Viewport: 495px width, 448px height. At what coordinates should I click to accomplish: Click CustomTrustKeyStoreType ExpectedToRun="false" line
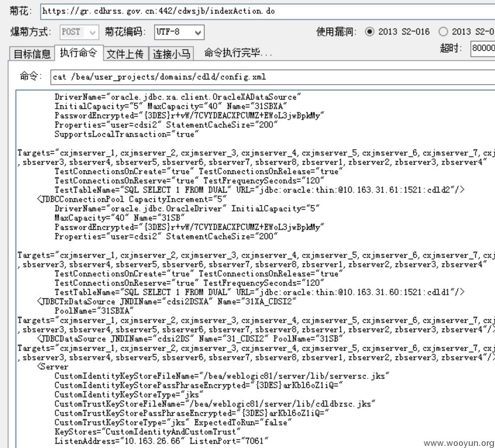173,423
